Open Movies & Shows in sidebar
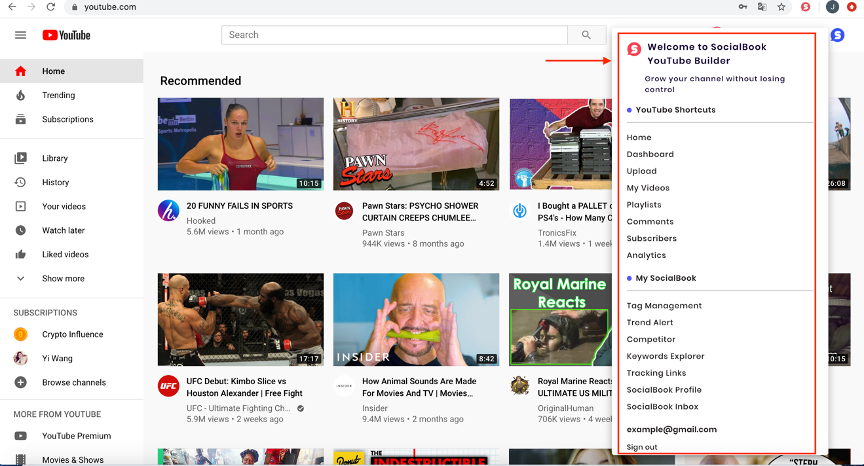864x466 pixels. pos(72,459)
